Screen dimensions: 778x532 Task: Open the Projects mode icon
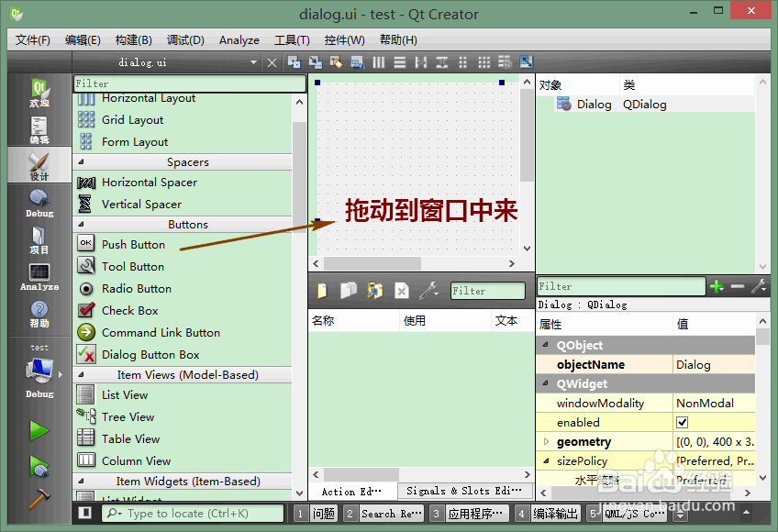click(x=39, y=239)
